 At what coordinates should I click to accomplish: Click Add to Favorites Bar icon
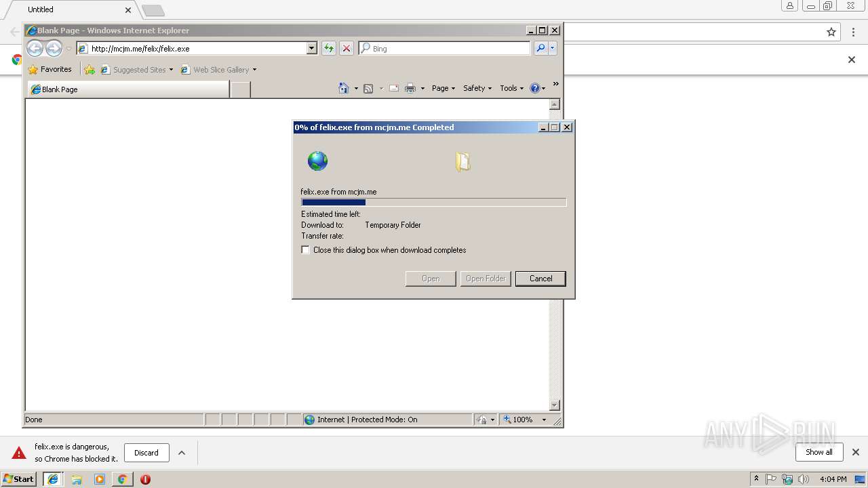coord(90,69)
